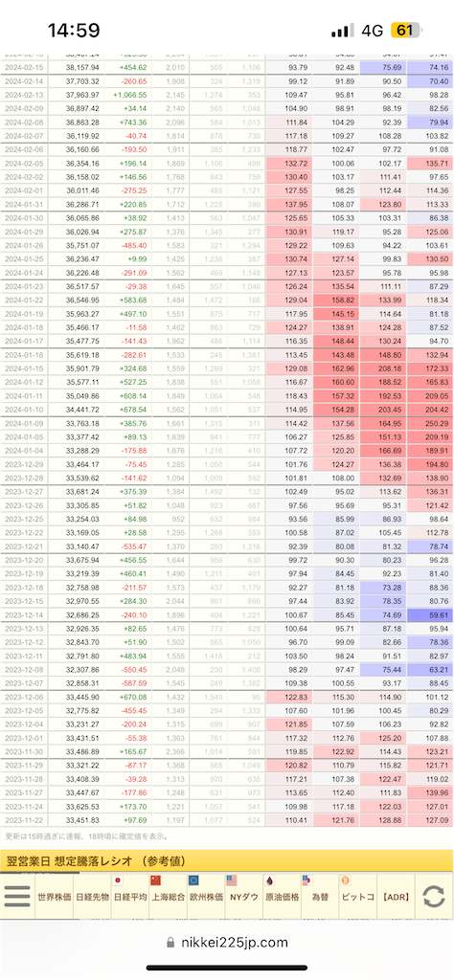This screenshot has height=980, width=454.
Task: Click the date cell 2024-01-31
Action: (x=25, y=204)
